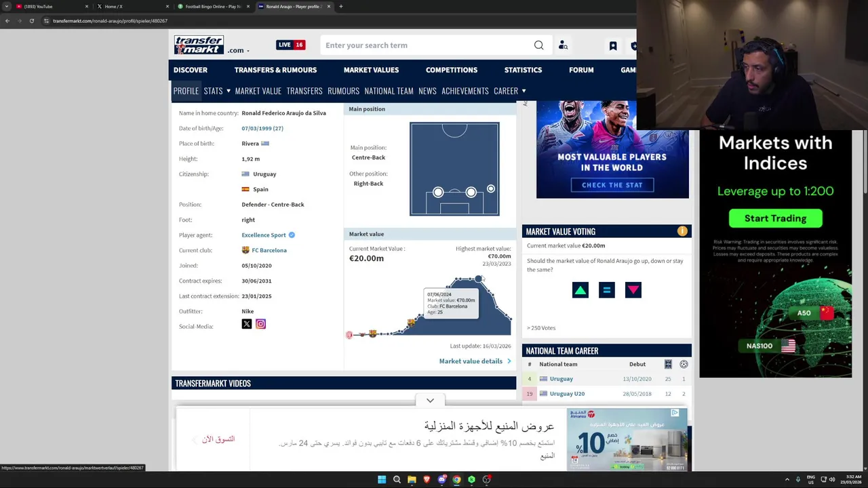Click Start Trading ad button
This screenshot has width=868, height=488.
coord(775,218)
